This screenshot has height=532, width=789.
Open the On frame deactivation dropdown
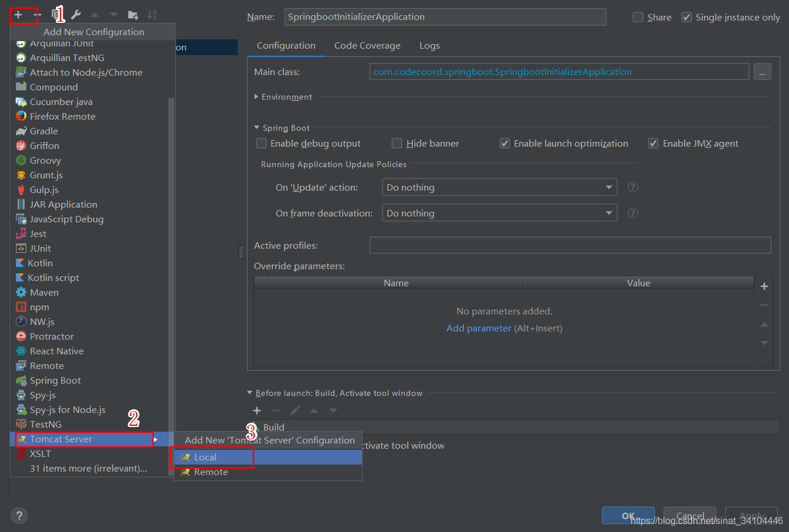coord(499,214)
